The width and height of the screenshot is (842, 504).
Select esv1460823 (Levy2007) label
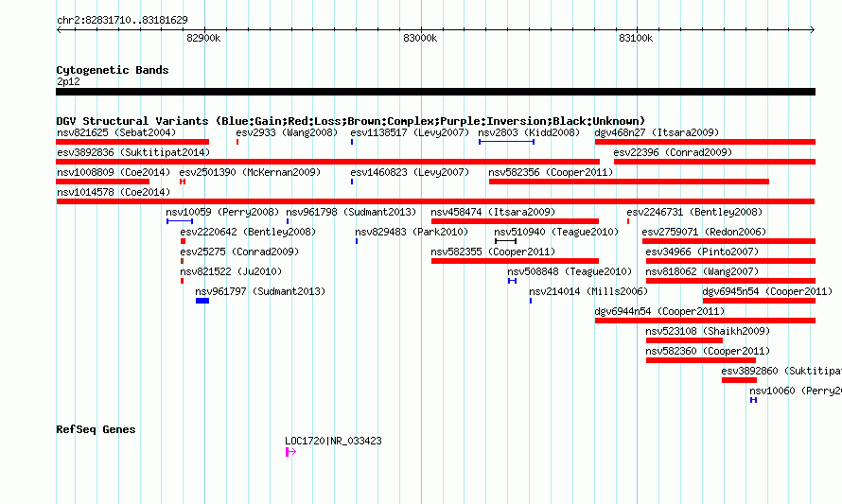410,172
